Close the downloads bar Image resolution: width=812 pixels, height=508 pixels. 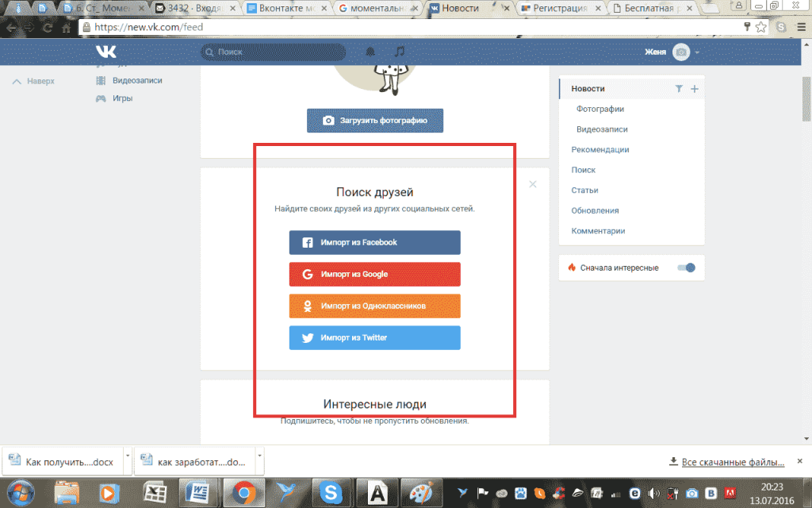click(x=799, y=461)
